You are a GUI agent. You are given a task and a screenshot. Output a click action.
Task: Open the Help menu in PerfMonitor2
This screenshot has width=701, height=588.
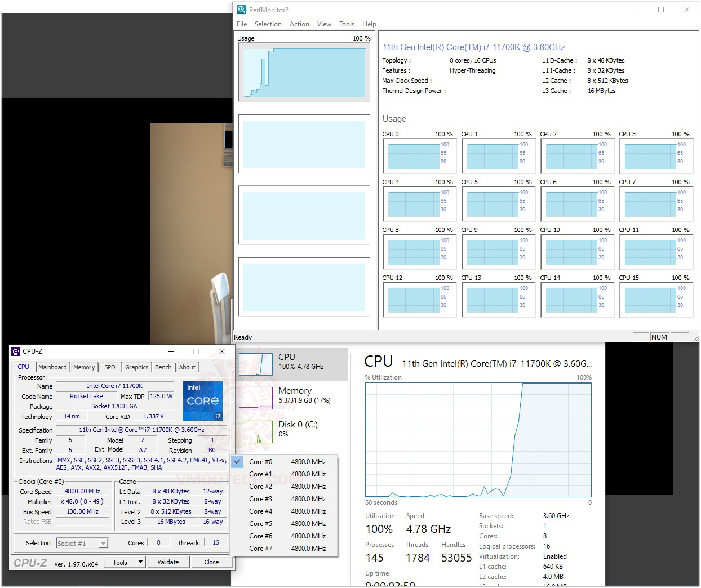coord(369,24)
